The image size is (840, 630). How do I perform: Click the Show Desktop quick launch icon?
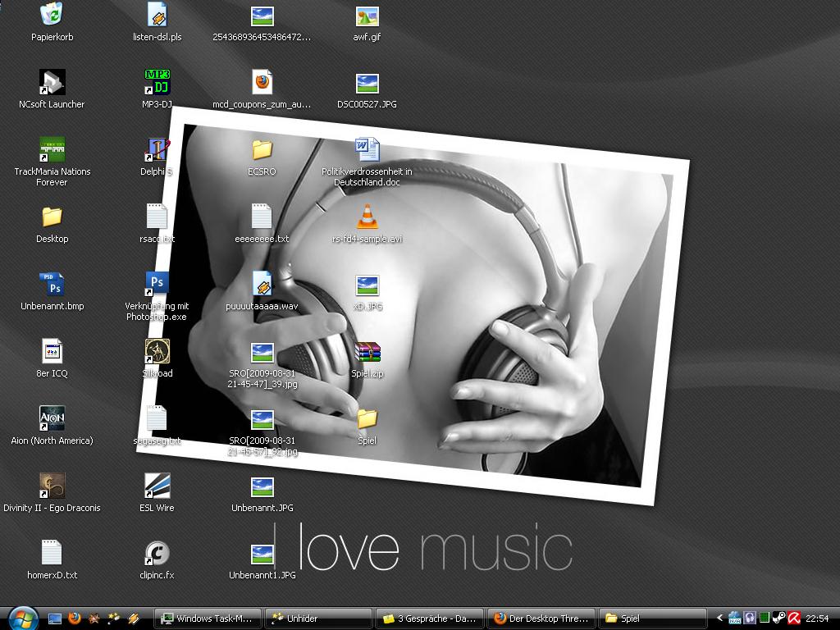pos(55,619)
